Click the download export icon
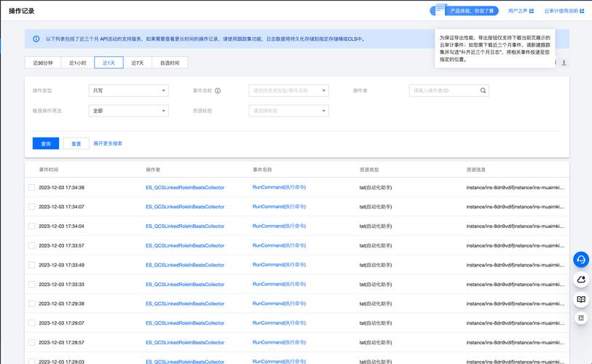Image resolution: width=592 pixels, height=364 pixels. (564, 63)
